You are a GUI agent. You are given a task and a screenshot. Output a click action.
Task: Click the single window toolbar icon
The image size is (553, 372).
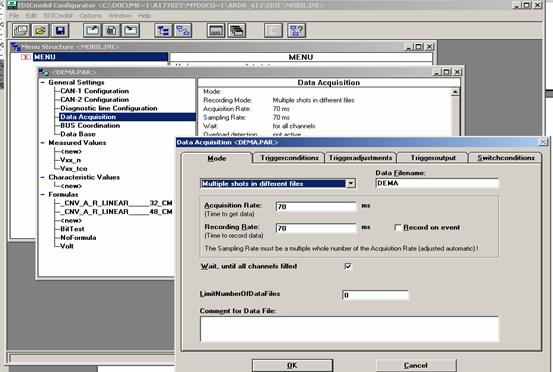216,31
